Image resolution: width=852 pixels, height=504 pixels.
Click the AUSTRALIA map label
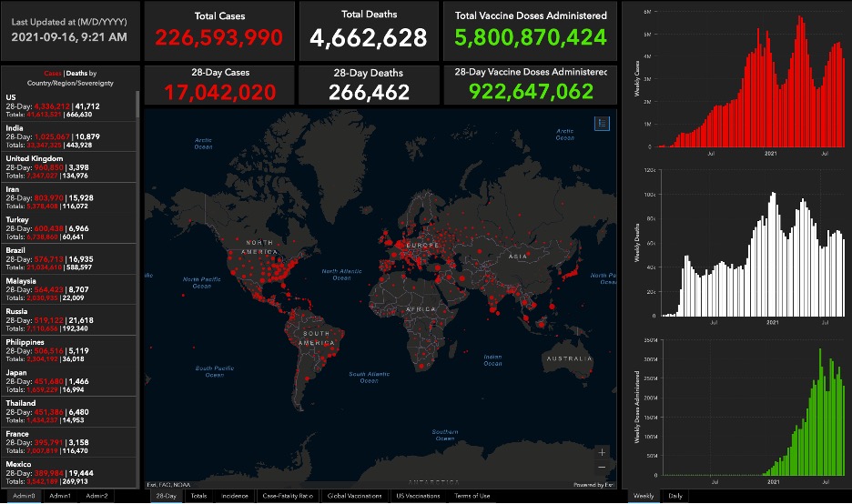click(x=570, y=358)
